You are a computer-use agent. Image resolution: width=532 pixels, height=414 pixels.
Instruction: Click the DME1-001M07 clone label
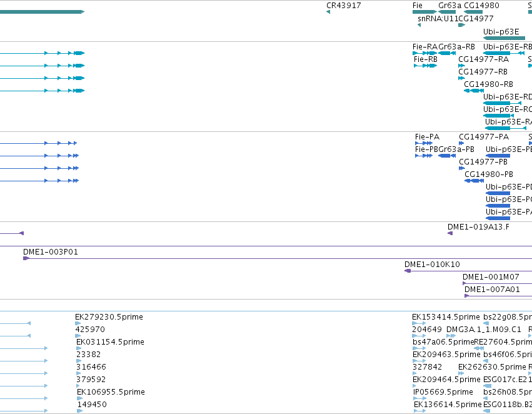(x=491, y=277)
